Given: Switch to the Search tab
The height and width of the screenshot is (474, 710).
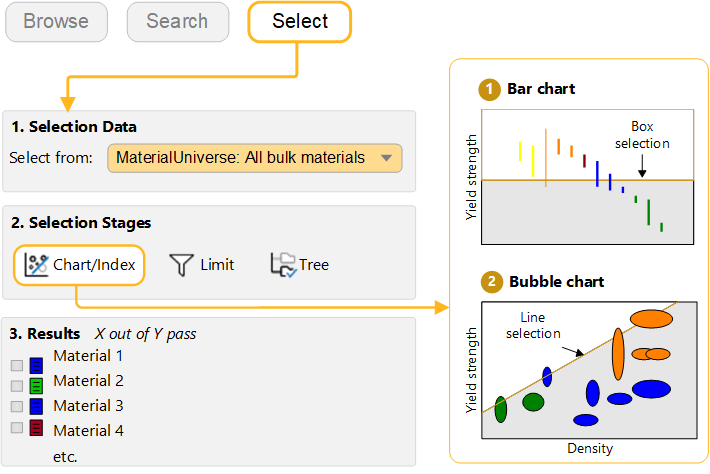Looking at the screenshot, I should [x=177, y=21].
